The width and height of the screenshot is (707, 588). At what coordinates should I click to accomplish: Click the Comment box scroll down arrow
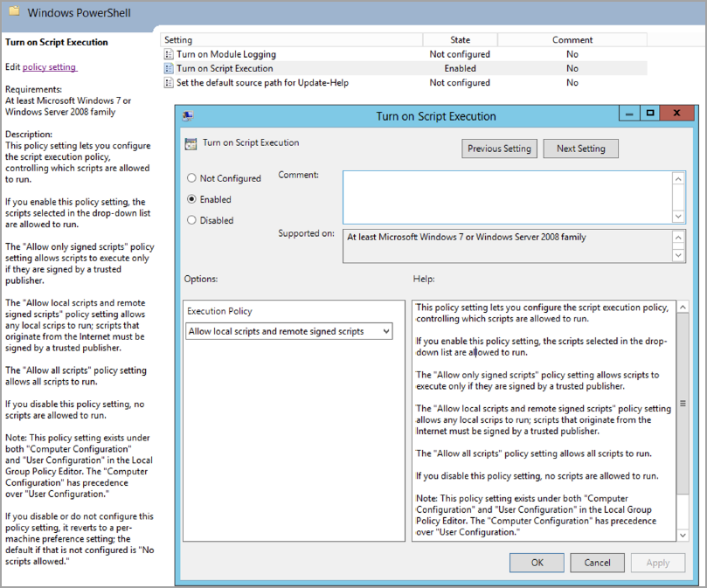678,216
